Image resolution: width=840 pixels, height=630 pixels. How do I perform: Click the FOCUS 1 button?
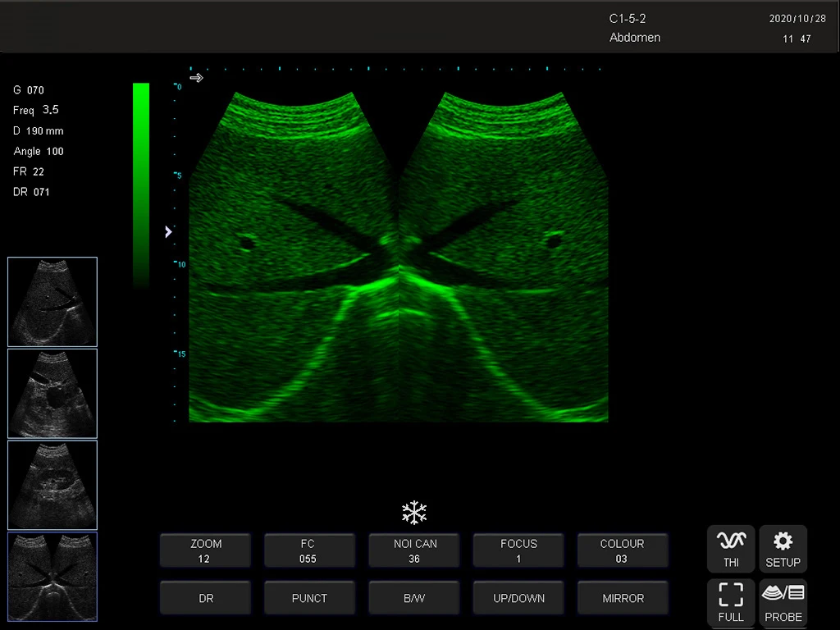518,550
